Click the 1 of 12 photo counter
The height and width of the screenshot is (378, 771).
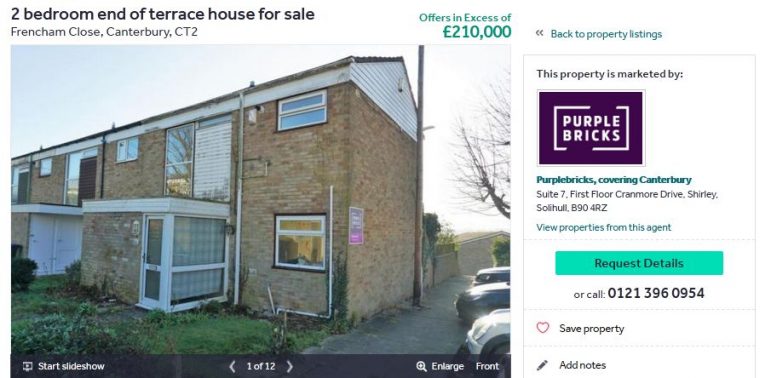[261, 366]
